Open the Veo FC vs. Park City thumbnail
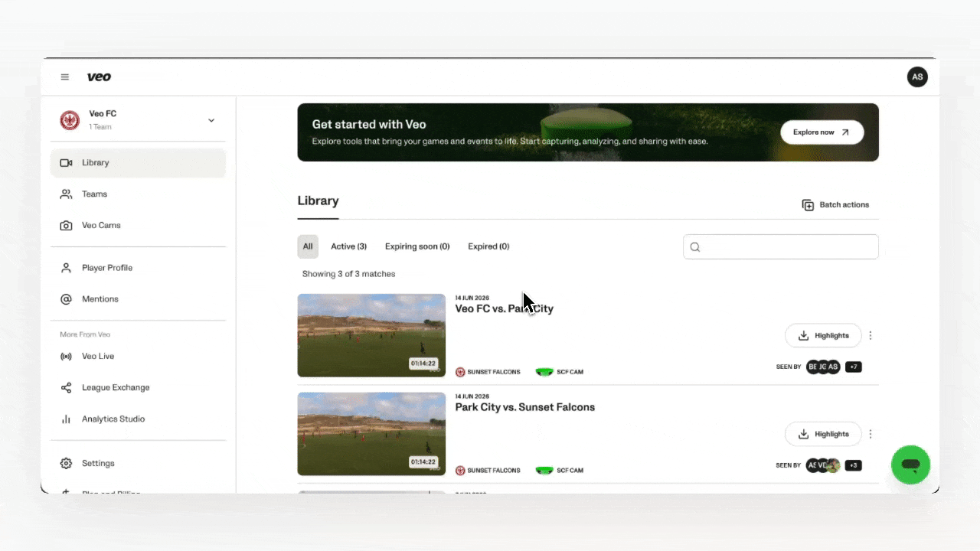 371,335
